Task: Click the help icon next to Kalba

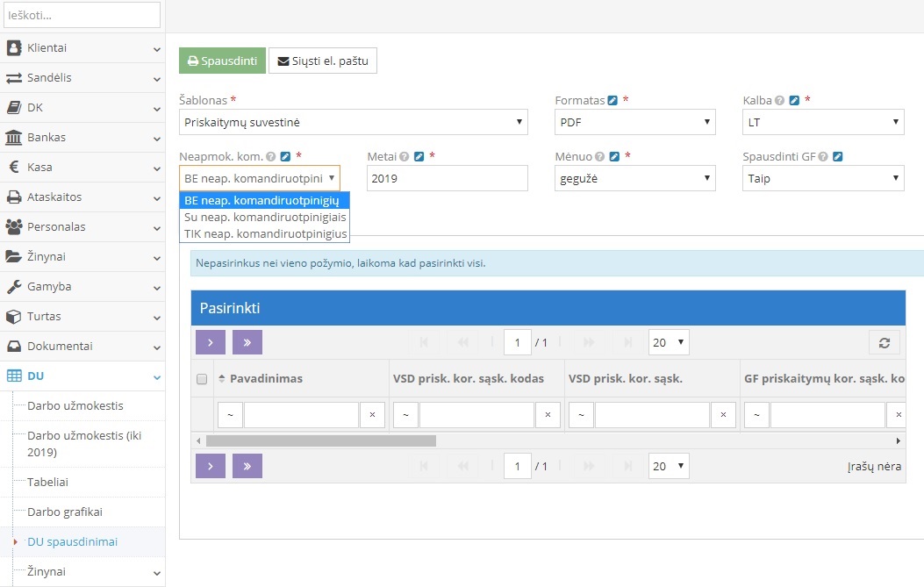Action: 780,101
